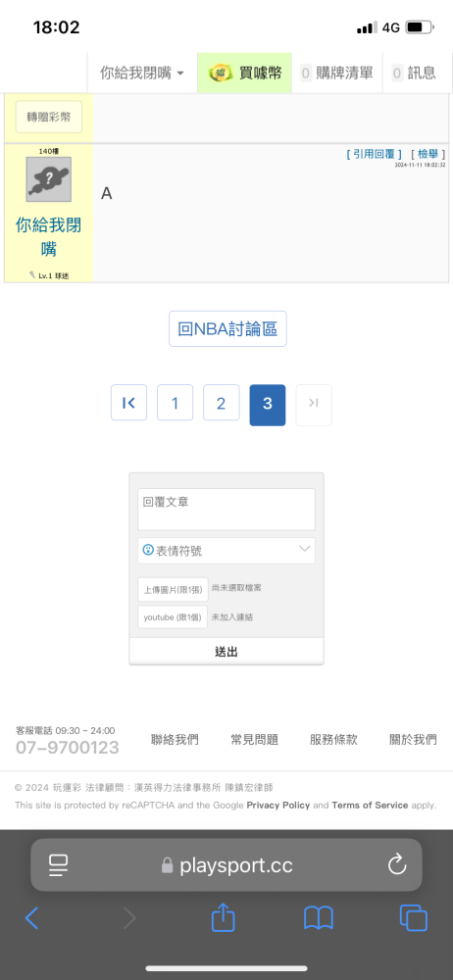Jump to first page arrow icon

click(128, 403)
